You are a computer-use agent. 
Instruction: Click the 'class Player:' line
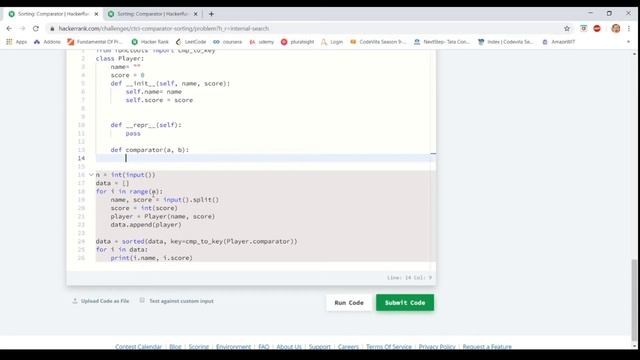(x=120, y=58)
